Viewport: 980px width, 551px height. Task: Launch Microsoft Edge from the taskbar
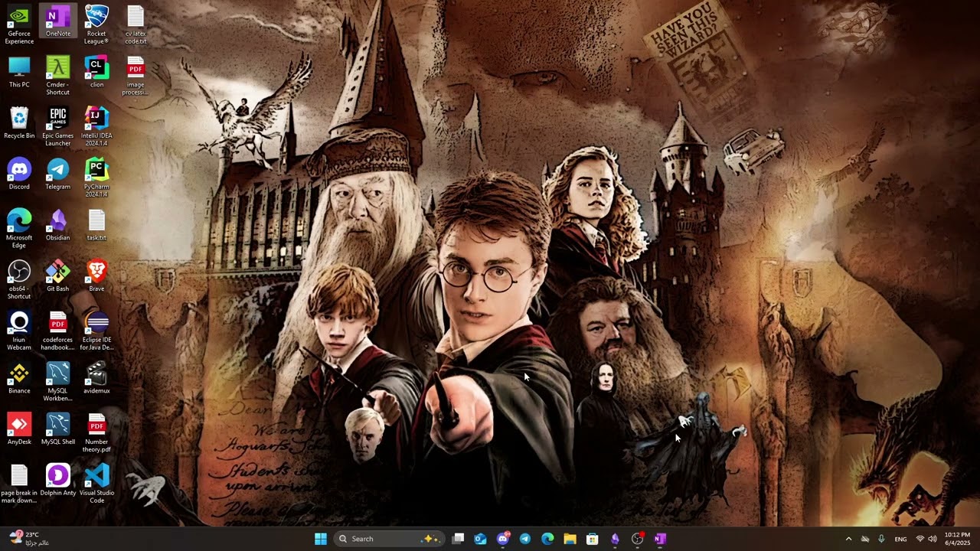click(x=547, y=539)
